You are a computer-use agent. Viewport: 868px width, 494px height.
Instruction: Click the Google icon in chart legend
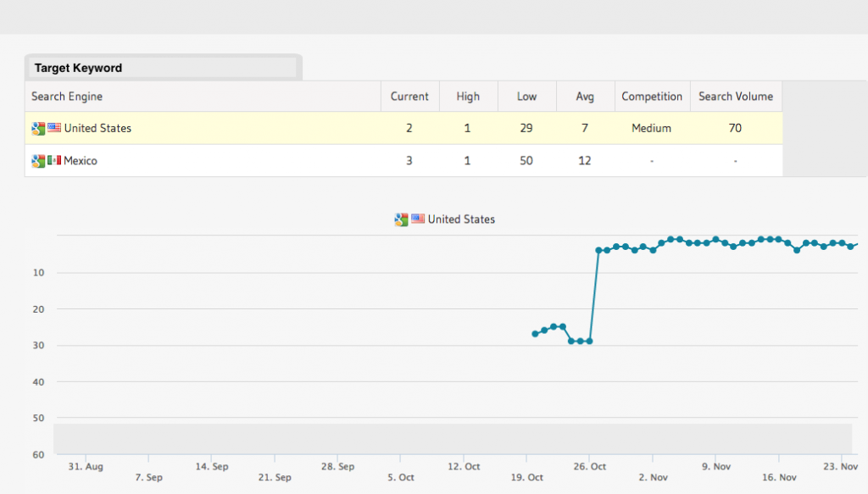pyautogui.click(x=401, y=219)
